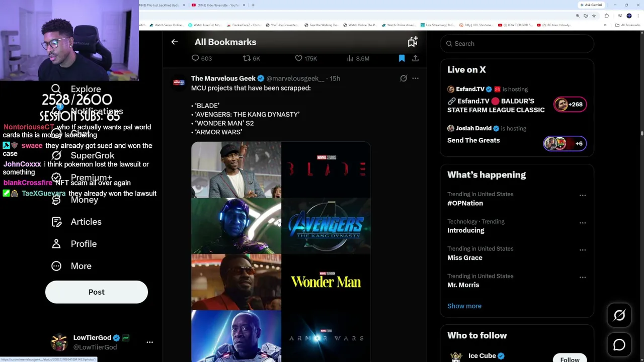Open a new browser tab
This screenshot has width=644, height=362.
(x=253, y=5)
